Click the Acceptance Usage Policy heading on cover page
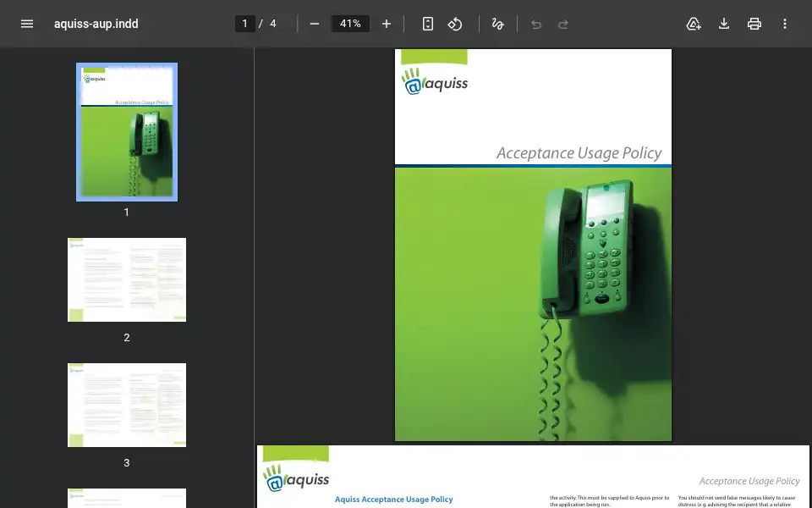The image size is (812, 508). click(579, 153)
